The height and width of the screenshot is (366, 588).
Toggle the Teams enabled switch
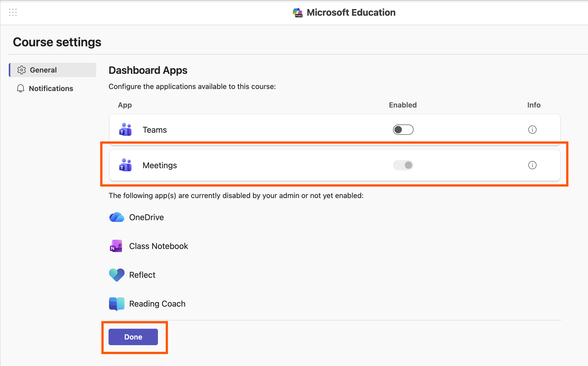403,130
